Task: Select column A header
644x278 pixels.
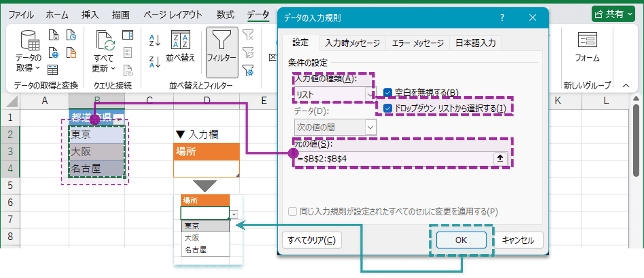Action: point(45,101)
